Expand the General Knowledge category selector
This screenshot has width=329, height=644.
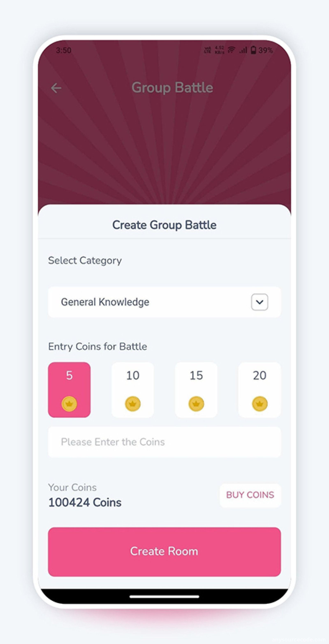pos(164,302)
